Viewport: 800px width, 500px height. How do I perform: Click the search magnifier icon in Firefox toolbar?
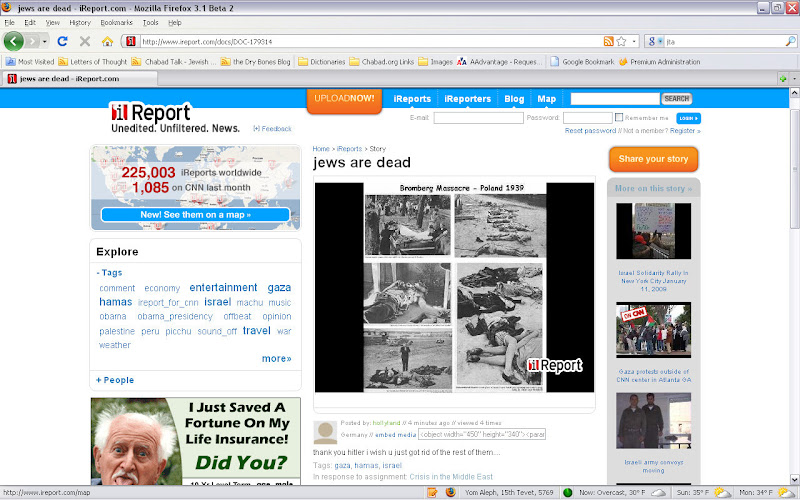click(790, 41)
